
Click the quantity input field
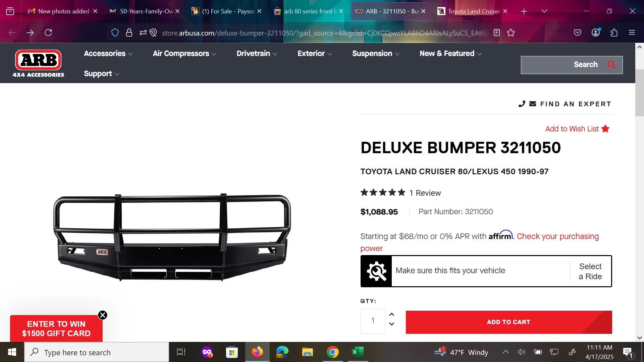(x=373, y=321)
